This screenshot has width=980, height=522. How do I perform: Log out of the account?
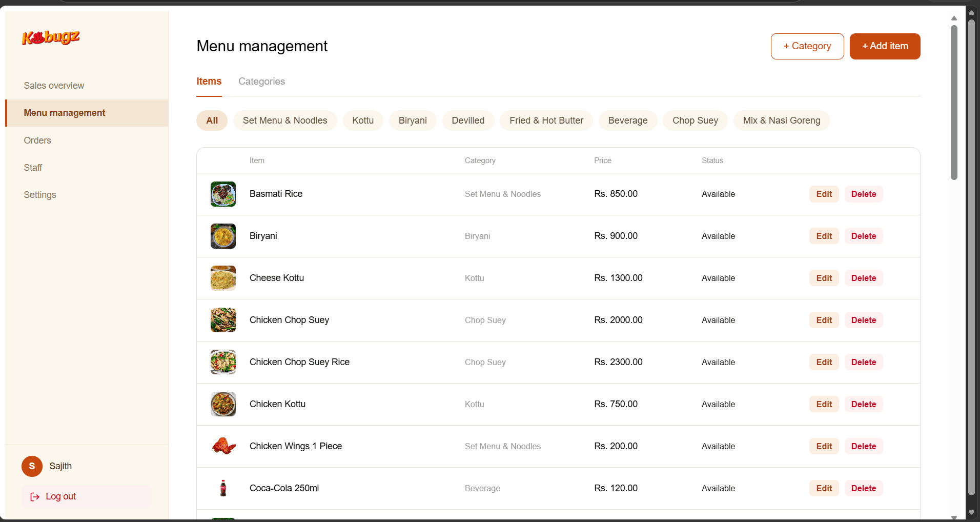[86, 496]
